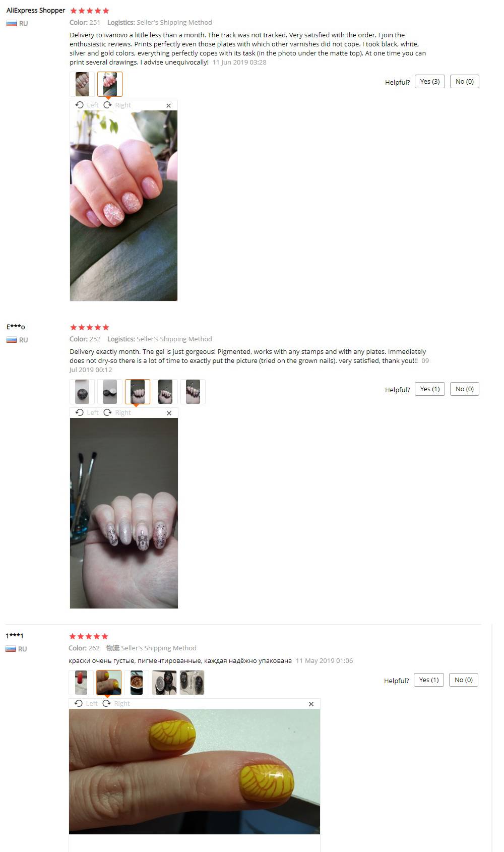The width and height of the screenshot is (504, 852).
Task: Rotate the yellow nail photo left
Action: (86, 703)
